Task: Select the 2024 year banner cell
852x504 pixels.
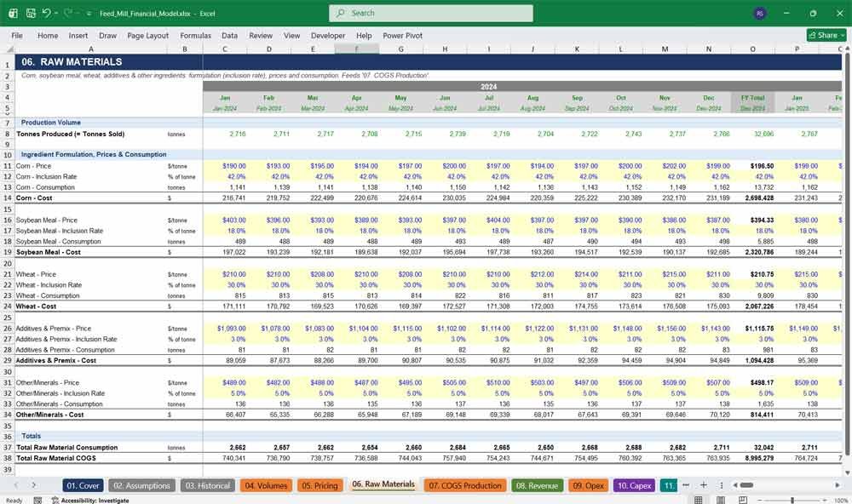Action: (488, 86)
